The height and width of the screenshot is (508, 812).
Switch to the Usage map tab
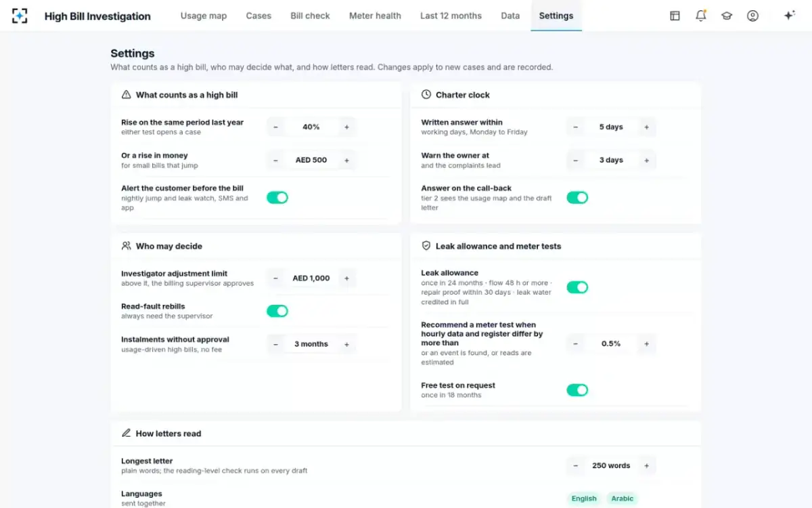[204, 16]
